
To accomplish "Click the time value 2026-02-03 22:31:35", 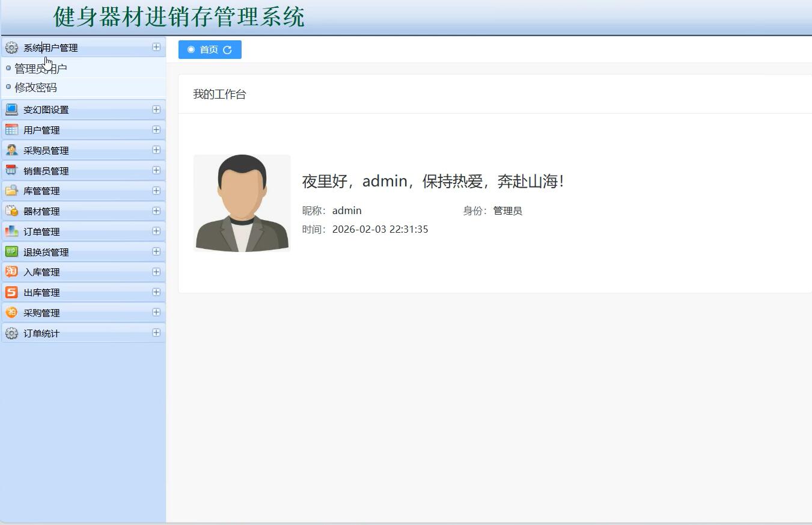I will click(380, 229).
